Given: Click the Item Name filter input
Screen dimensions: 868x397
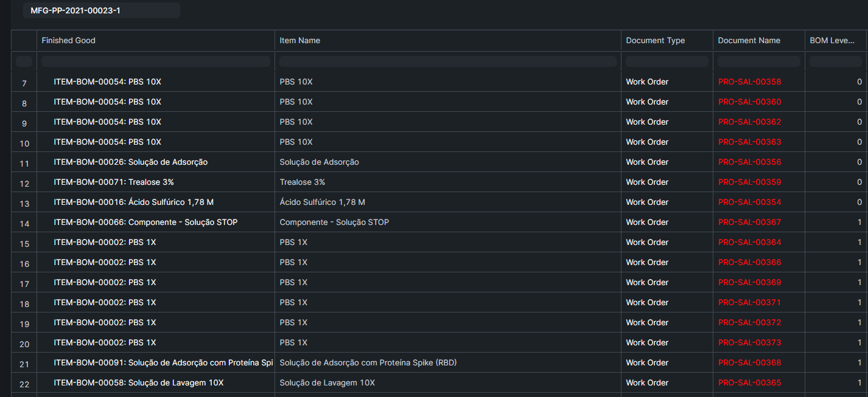Looking at the screenshot, I should tap(449, 61).
